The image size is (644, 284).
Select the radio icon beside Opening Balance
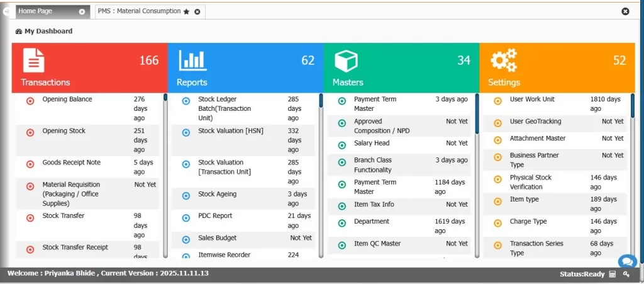(30, 101)
